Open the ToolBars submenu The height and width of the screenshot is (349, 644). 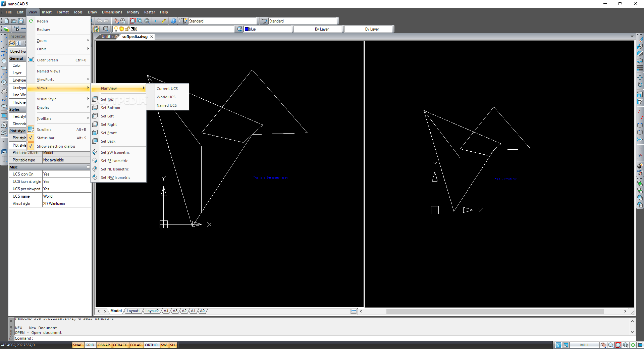[x=58, y=118]
